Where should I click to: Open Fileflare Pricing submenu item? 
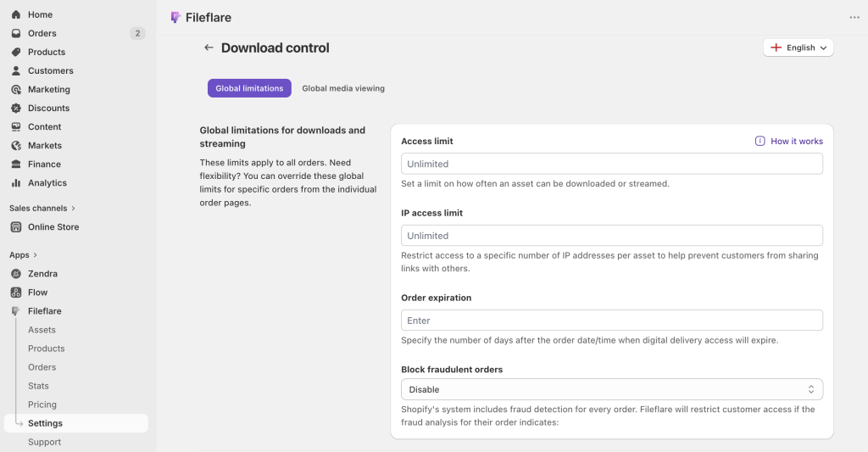tap(42, 405)
